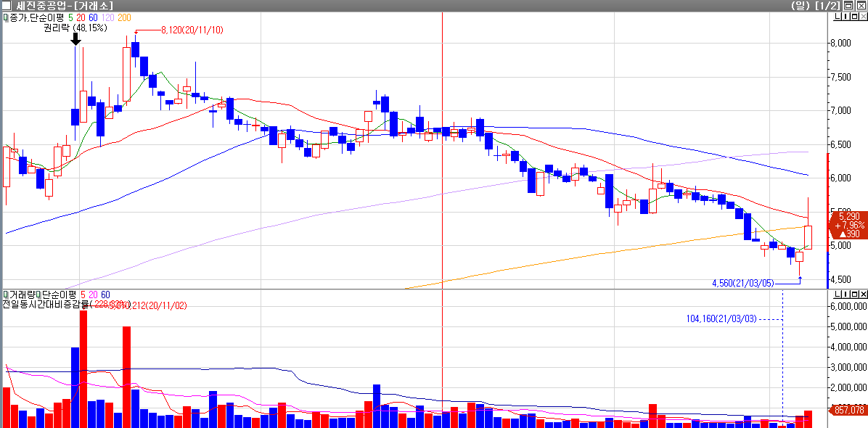This screenshot has width=868, height=428.
Task: Toggle the 거래량 indicator marker
Action: pos(6,294)
